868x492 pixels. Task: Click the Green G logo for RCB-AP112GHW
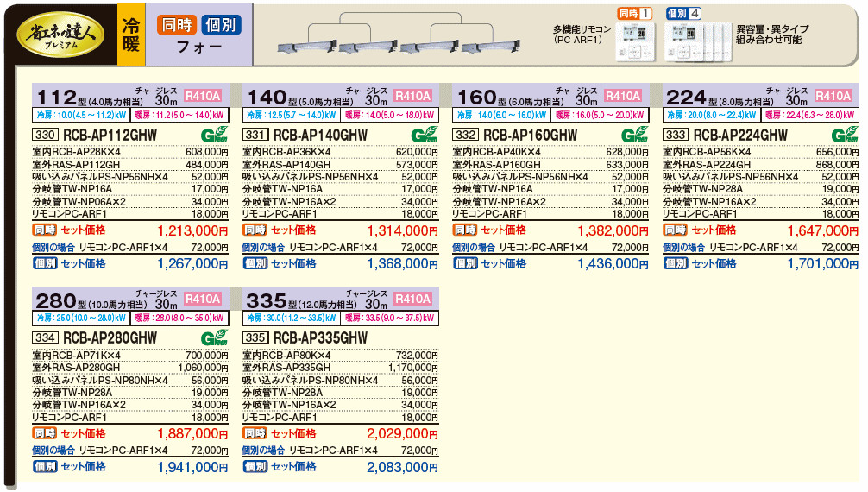tap(214, 135)
